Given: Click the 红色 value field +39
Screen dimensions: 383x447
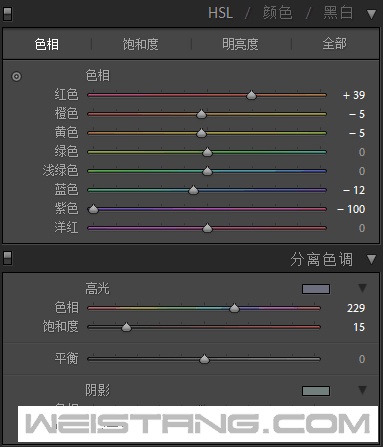Looking at the screenshot, I should [x=354, y=95].
